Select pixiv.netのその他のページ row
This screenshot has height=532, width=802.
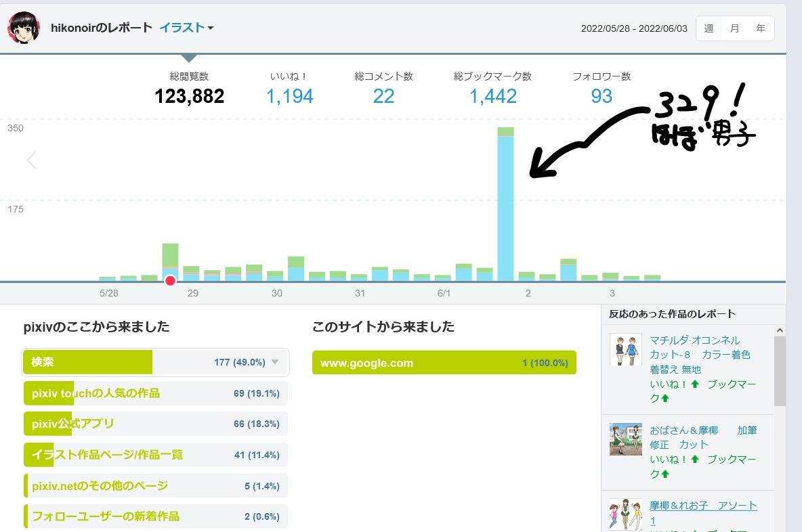(156, 486)
